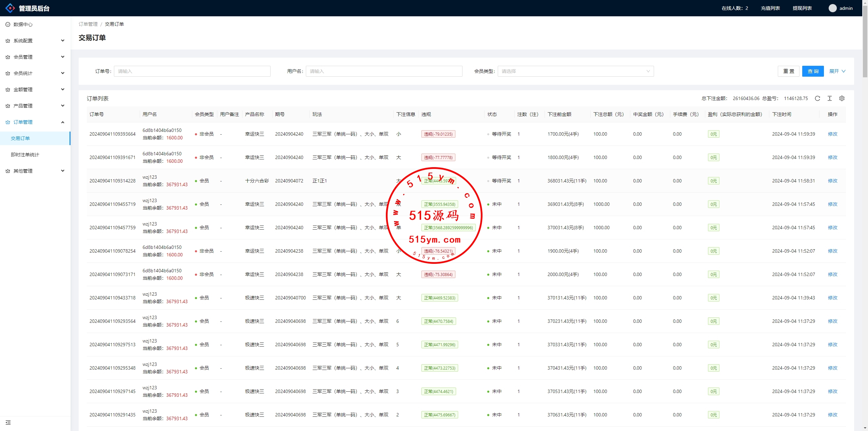Click the admin avatar icon

[832, 8]
